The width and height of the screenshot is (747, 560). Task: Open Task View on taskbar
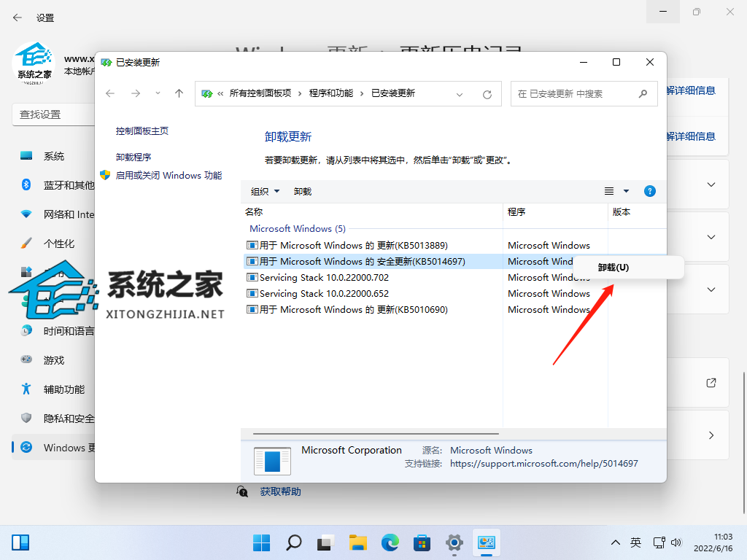[x=326, y=542]
